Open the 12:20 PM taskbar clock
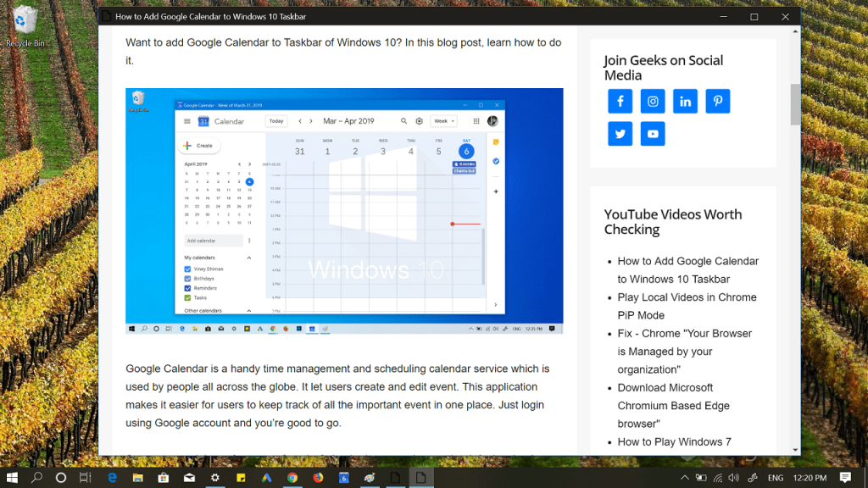 (x=810, y=478)
